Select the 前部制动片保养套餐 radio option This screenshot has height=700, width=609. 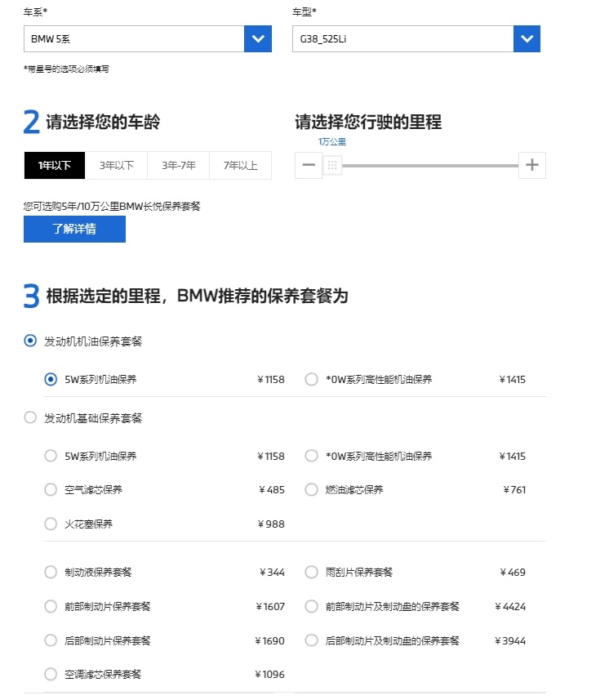tap(51, 606)
